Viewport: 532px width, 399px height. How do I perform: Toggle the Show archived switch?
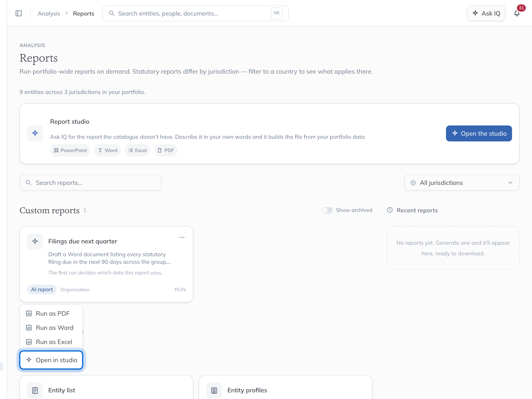coord(327,210)
